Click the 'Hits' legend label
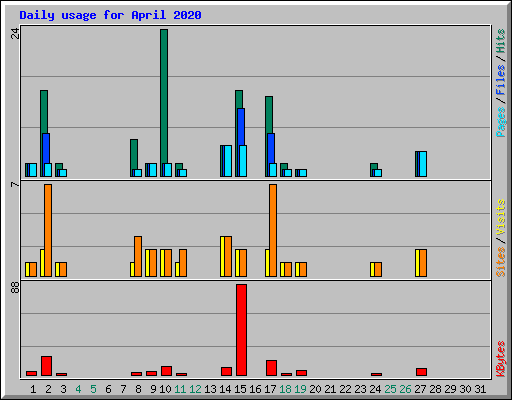512x400 pixels. point(500,41)
